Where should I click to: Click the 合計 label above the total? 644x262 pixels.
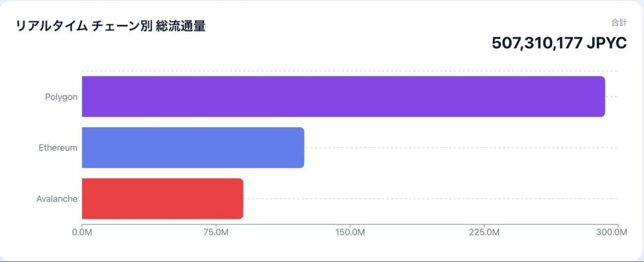point(619,23)
